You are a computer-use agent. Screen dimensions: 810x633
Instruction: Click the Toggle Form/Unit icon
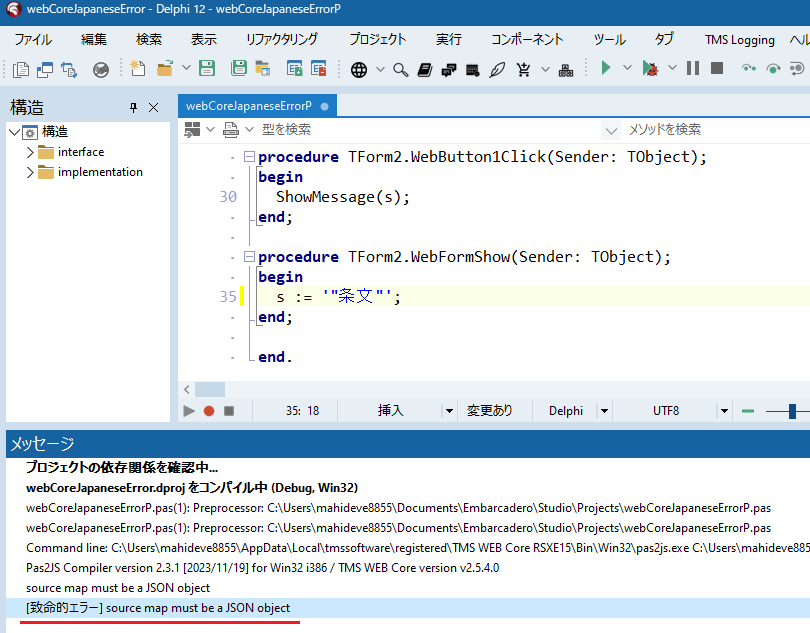69,69
